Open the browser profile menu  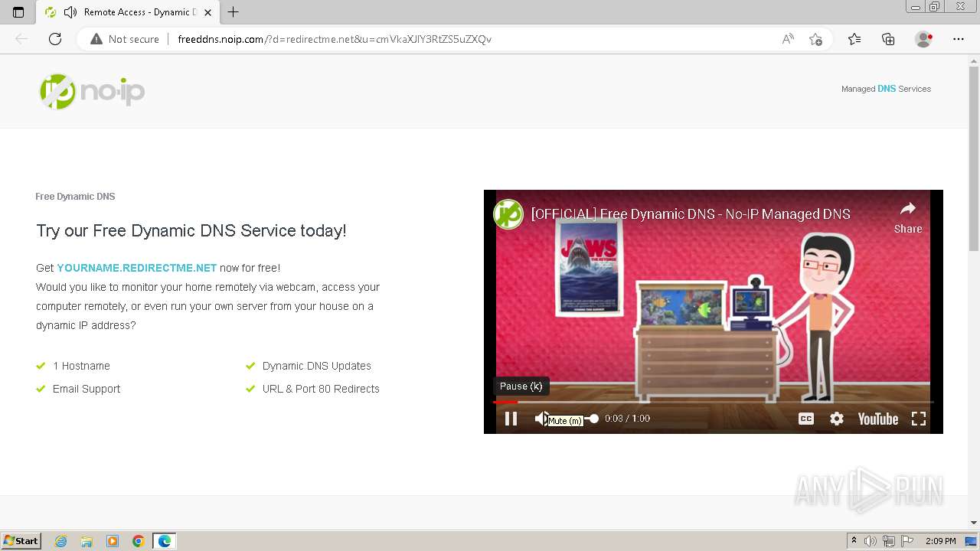click(x=924, y=39)
